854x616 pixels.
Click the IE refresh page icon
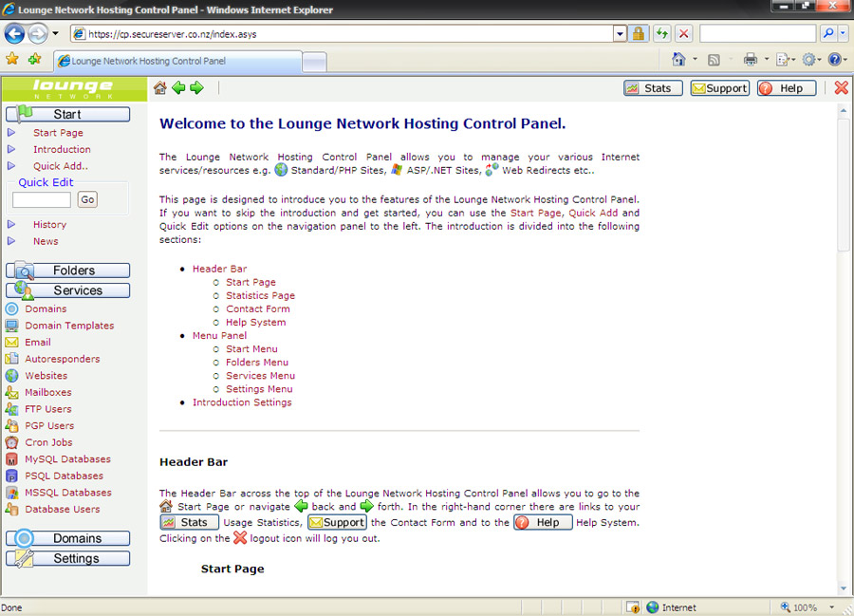[661, 33]
